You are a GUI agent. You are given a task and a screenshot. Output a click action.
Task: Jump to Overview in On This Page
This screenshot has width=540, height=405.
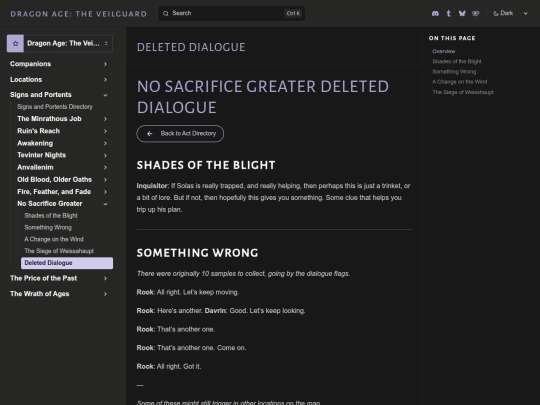[444, 51]
